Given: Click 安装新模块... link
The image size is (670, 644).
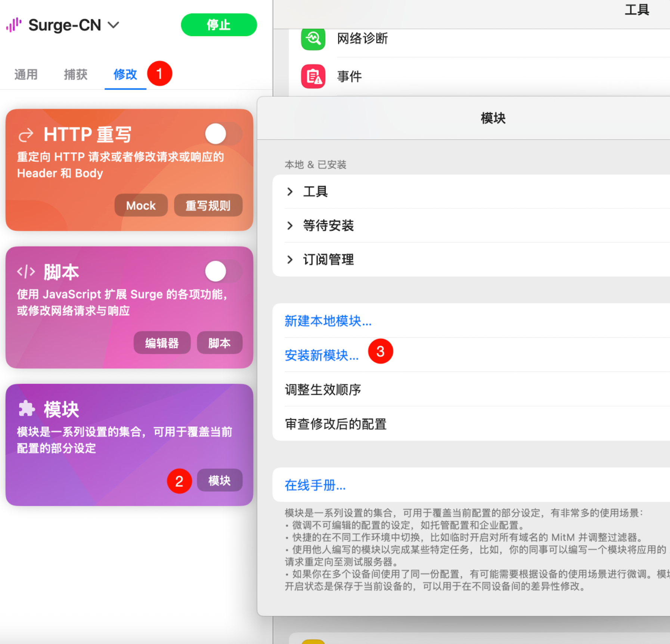Looking at the screenshot, I should point(322,355).
